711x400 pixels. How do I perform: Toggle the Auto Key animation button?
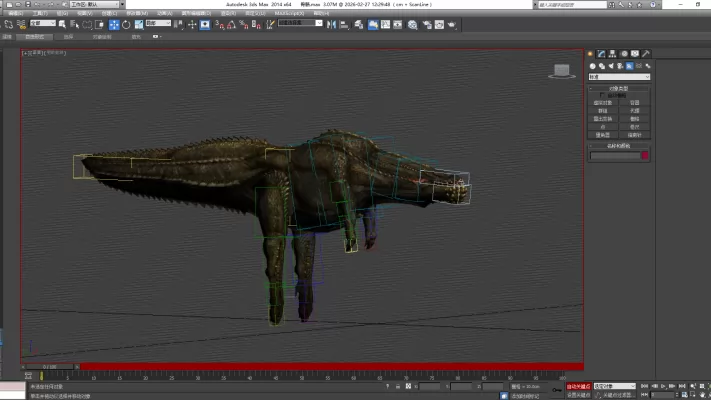coord(579,386)
